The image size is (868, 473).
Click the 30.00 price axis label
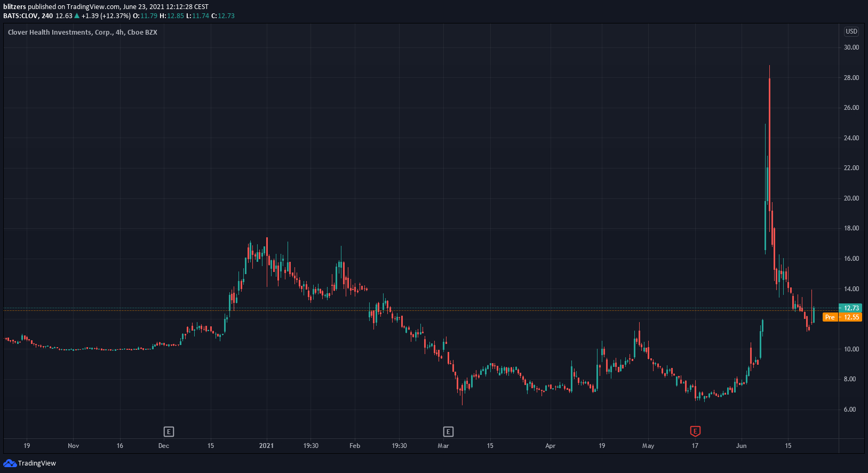851,47
